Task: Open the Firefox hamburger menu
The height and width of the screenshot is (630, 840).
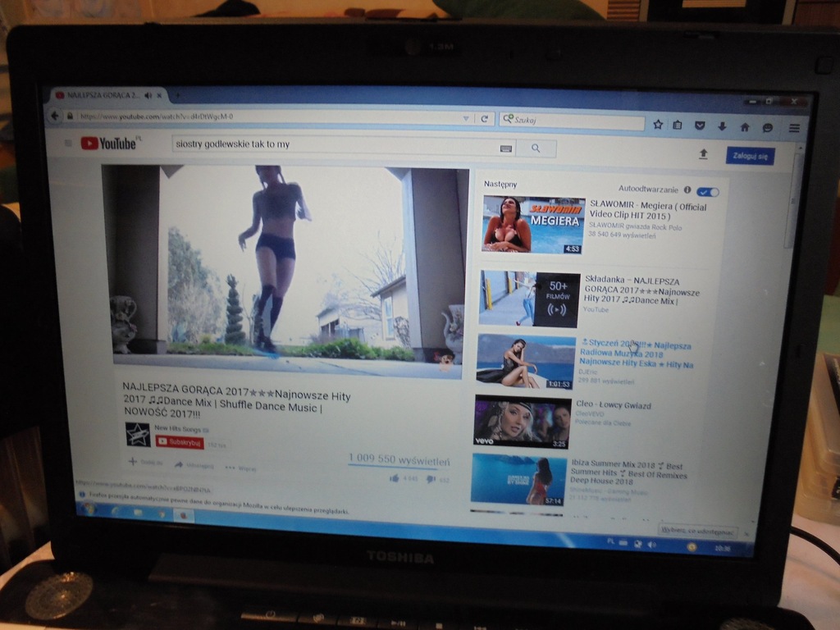Action: [x=794, y=128]
